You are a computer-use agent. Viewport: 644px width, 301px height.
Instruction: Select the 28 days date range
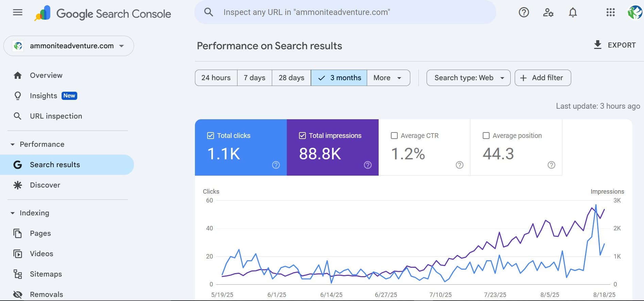tap(291, 78)
